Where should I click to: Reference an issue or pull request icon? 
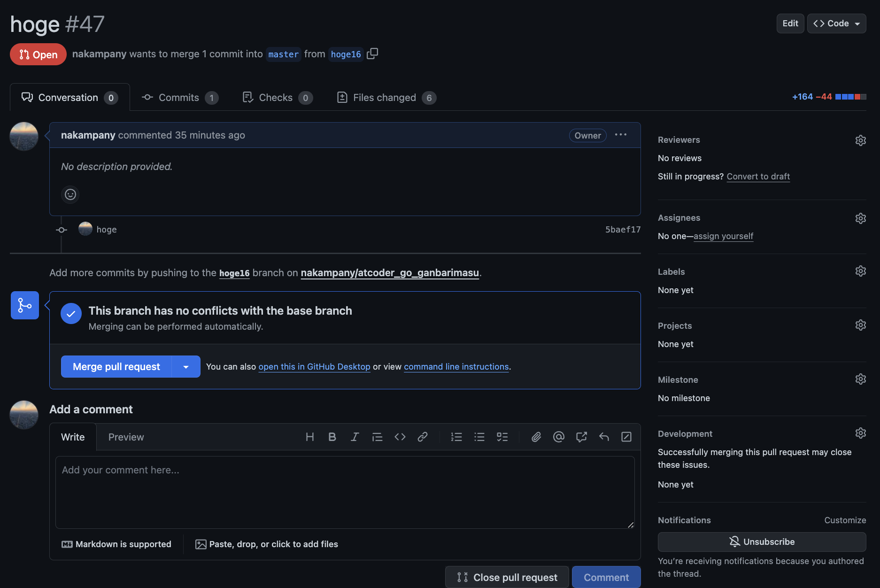coord(581,437)
